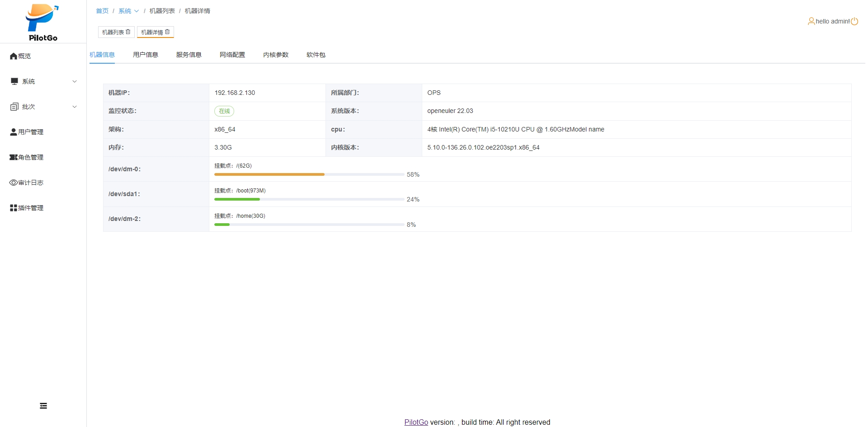Click the 在线 status badge
The width and height of the screenshot is (868, 427).
[224, 111]
